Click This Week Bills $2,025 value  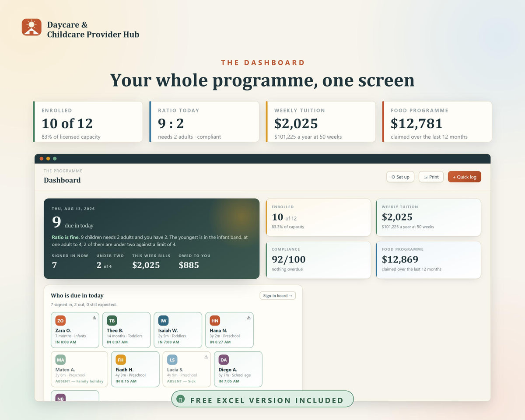coord(146,265)
